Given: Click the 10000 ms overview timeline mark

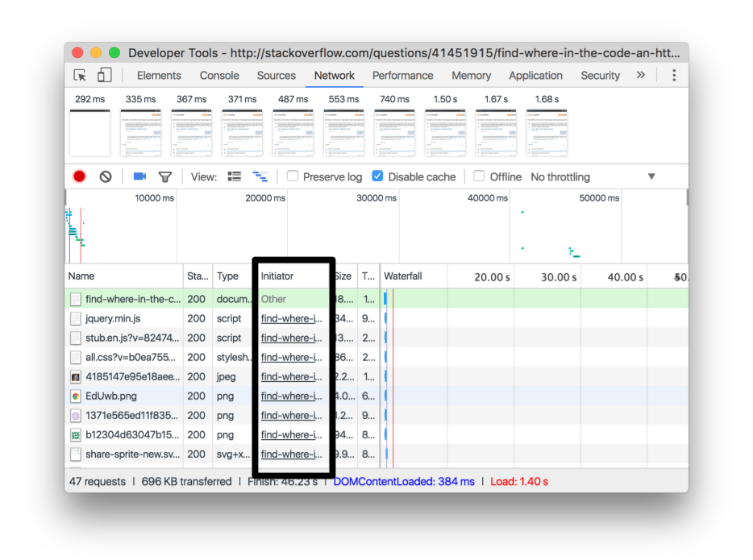Looking at the screenshot, I should click(x=154, y=197).
